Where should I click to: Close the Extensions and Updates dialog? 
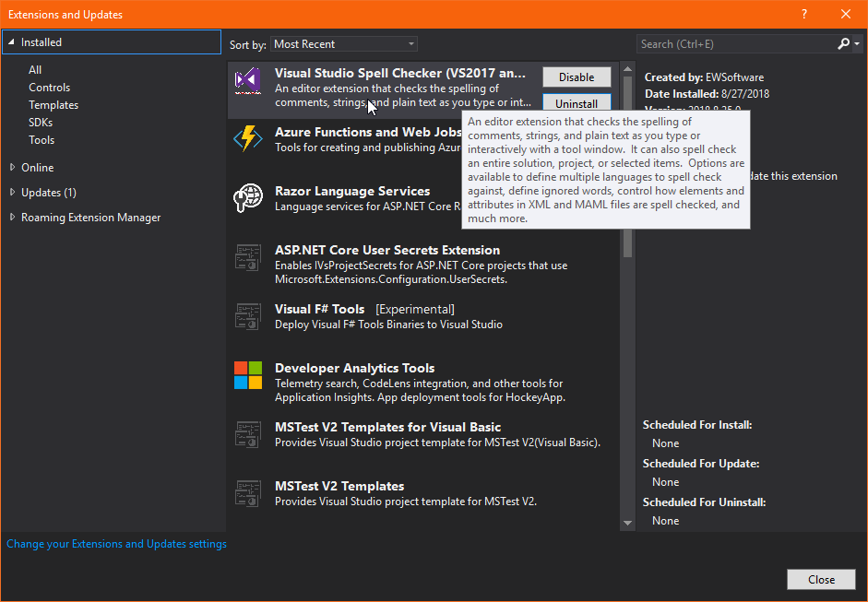pyautogui.click(x=822, y=579)
